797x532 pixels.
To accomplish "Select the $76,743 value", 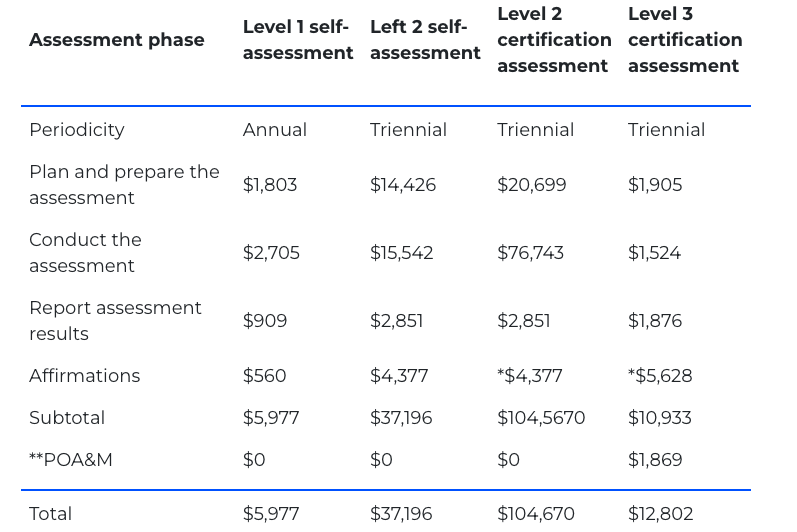I will click(x=530, y=253).
